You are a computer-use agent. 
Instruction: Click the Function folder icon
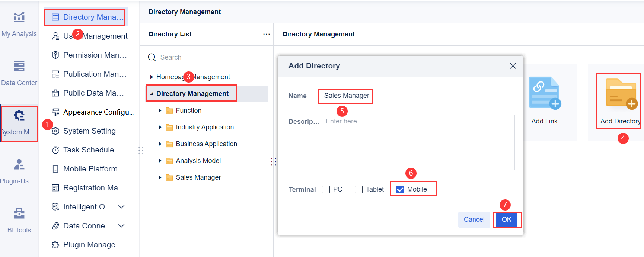coord(169,110)
